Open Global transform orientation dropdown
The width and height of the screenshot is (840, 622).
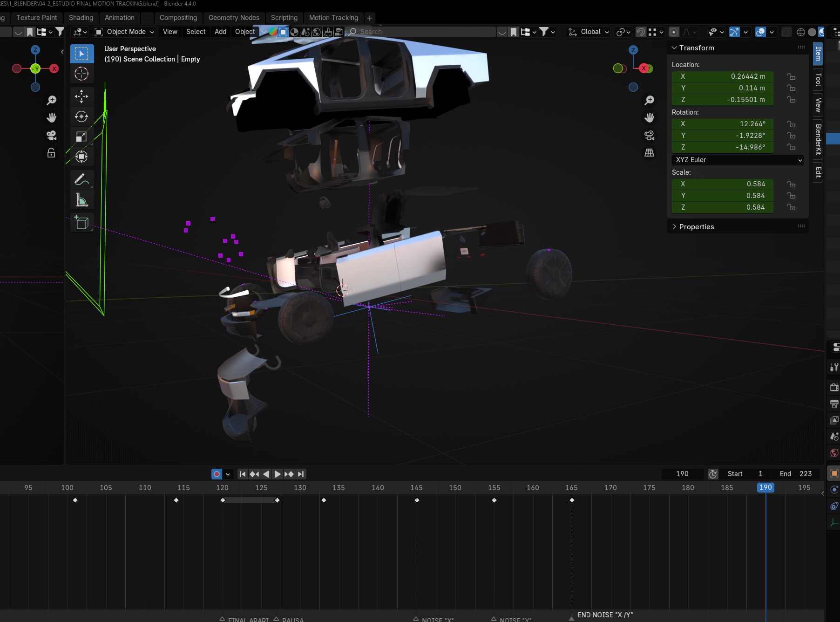point(588,32)
